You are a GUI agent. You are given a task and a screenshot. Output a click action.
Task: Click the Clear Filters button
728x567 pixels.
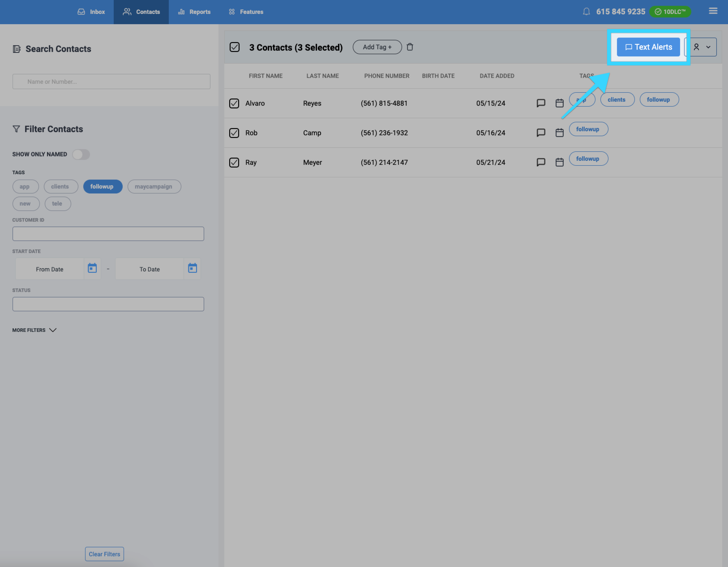point(104,554)
